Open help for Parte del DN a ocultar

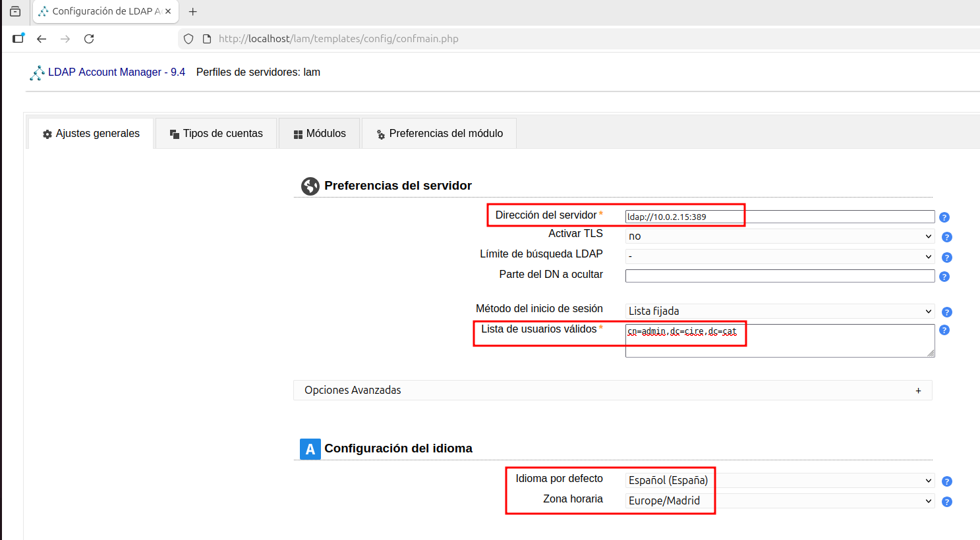[944, 276]
